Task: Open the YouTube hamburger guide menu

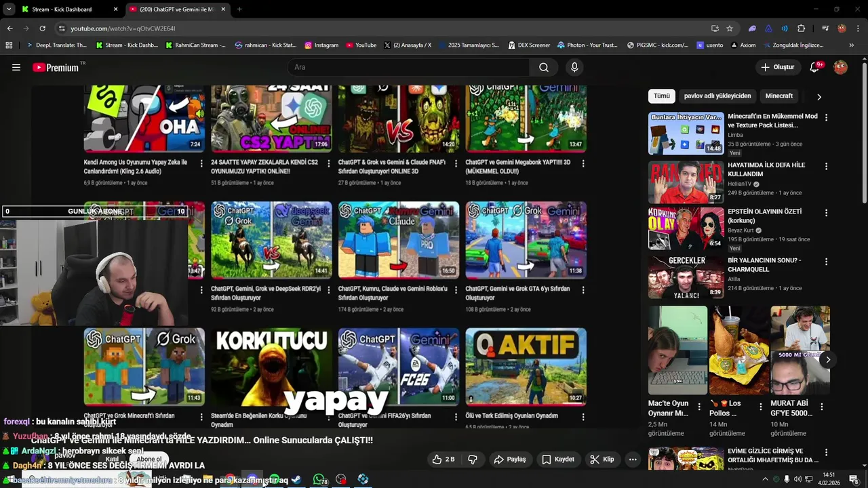Action: tap(16, 67)
